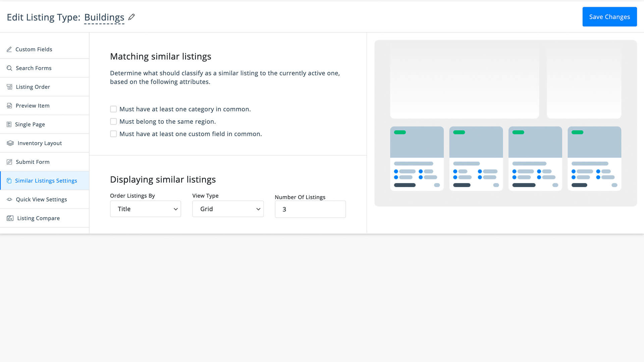Viewport: 644px width, 362px height.
Task: Go to Submit Form settings
Action: click(45, 162)
